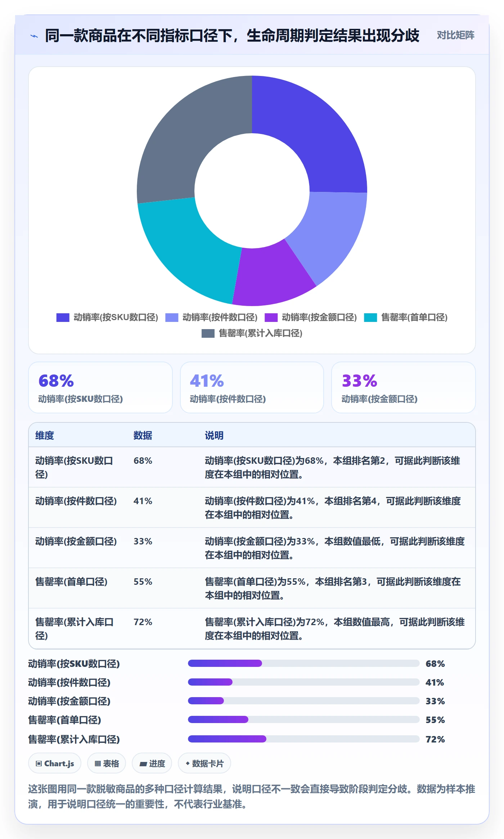This screenshot has width=504, height=839.
Task: Click the progress bar for 动销率(按金额口径)
Action: 304,701
